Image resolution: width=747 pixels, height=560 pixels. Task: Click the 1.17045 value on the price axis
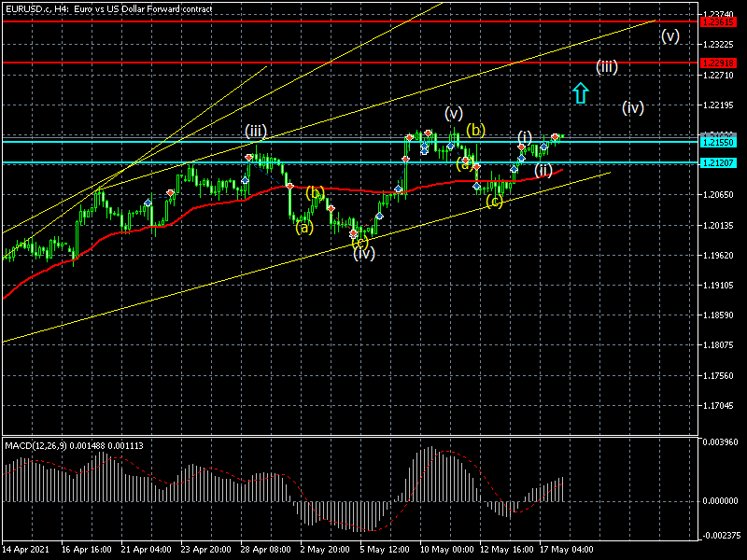tap(718, 406)
